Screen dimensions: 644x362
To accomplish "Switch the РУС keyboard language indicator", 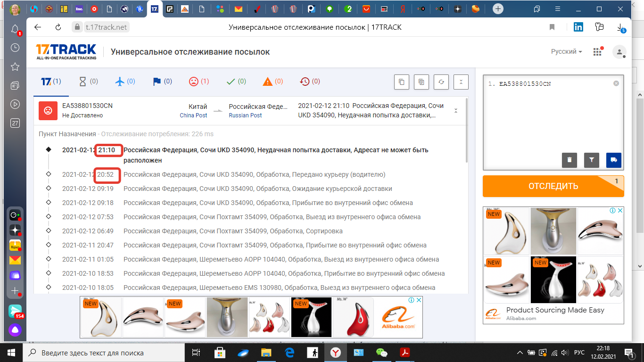I will click(579, 353).
